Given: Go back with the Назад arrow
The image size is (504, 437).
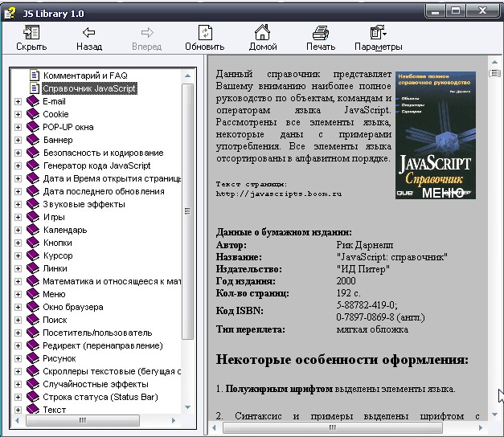Looking at the screenshot, I should pyautogui.click(x=88, y=32).
